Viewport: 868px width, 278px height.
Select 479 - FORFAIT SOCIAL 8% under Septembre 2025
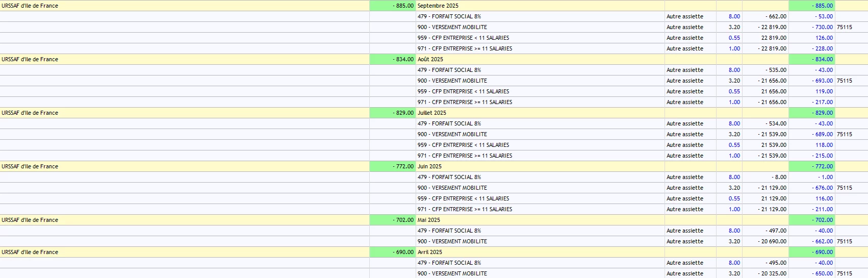[x=540, y=16]
